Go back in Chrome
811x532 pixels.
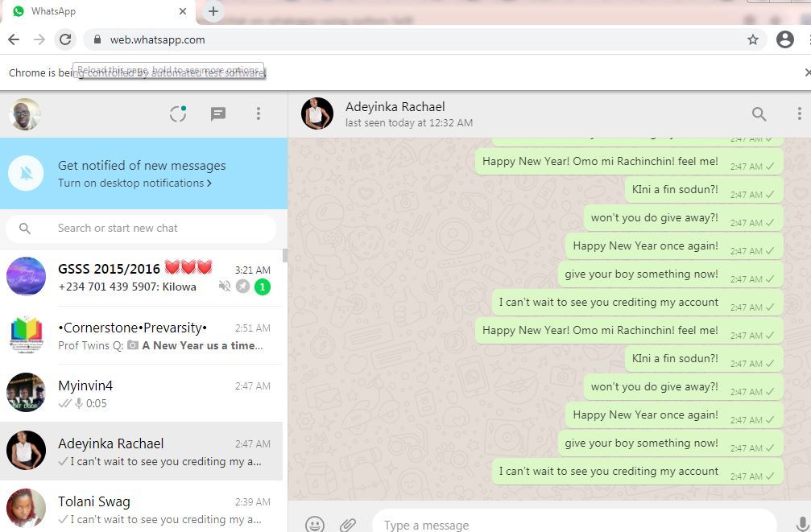point(14,39)
